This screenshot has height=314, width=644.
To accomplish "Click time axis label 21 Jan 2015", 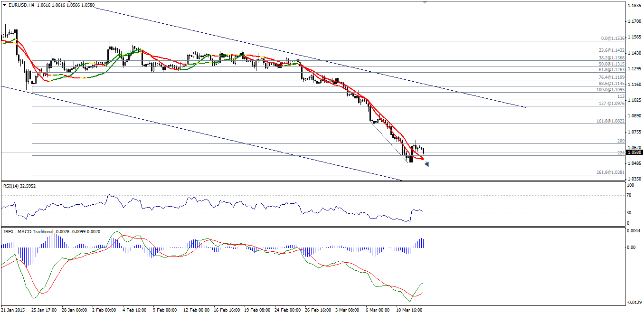I will tap(13, 310).
